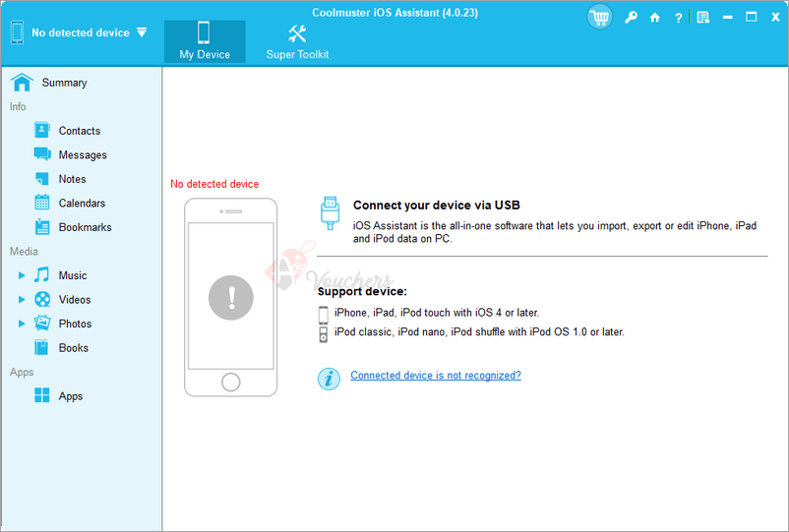The width and height of the screenshot is (789, 532).
Task: Click the key registration icon
Action: coord(631,18)
